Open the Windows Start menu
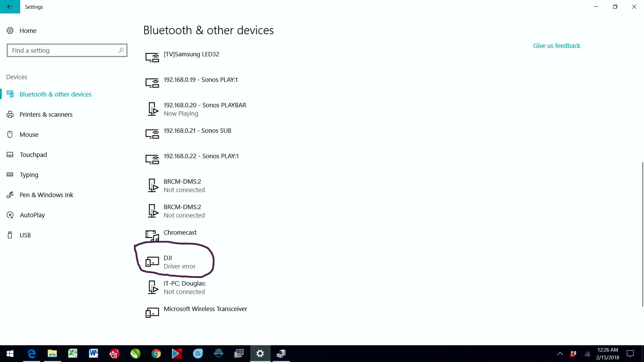 click(x=10, y=354)
